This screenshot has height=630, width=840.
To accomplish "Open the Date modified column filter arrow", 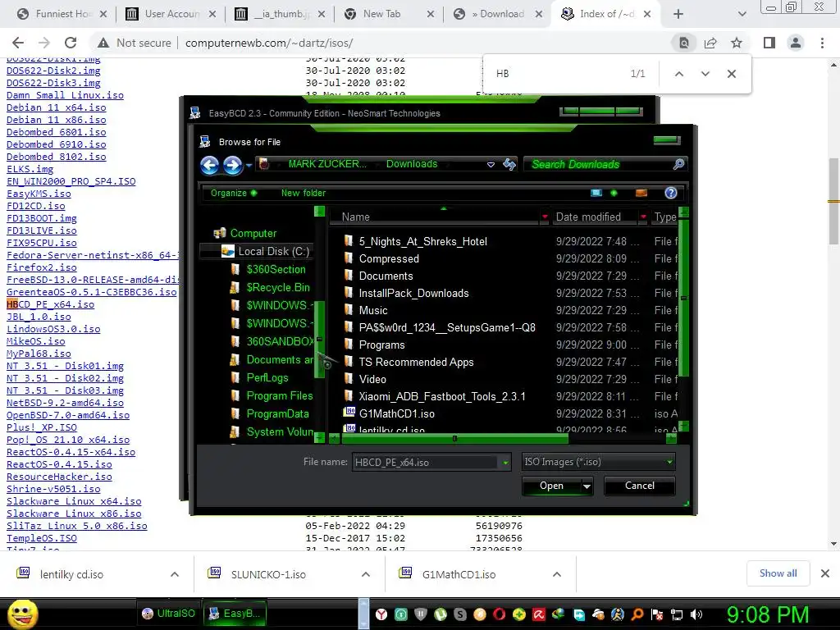I will click(x=643, y=217).
